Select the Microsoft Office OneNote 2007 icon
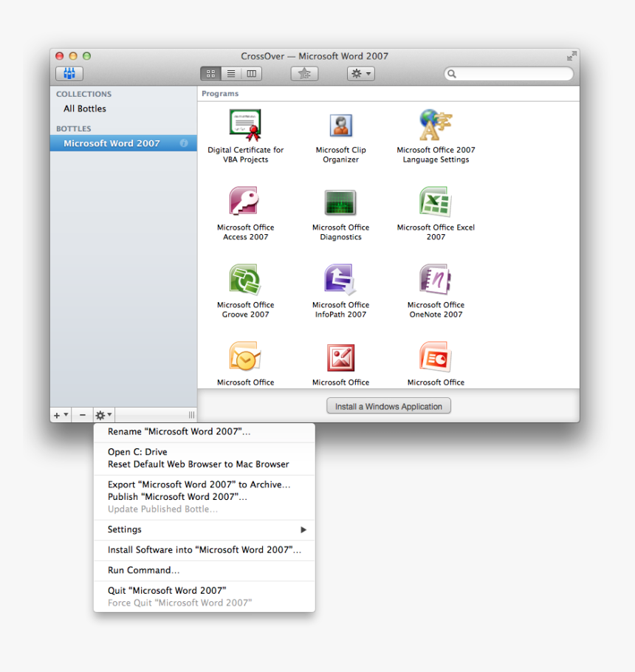635x672 pixels. click(436, 279)
